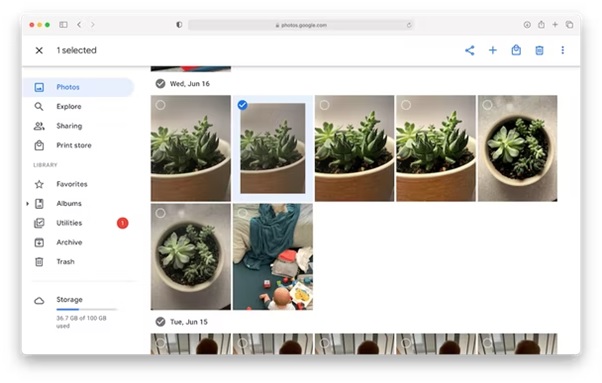The width and height of the screenshot is (602, 383).
Task: Click '36.7 GB of 100 GB used' text
Action: [x=81, y=322]
